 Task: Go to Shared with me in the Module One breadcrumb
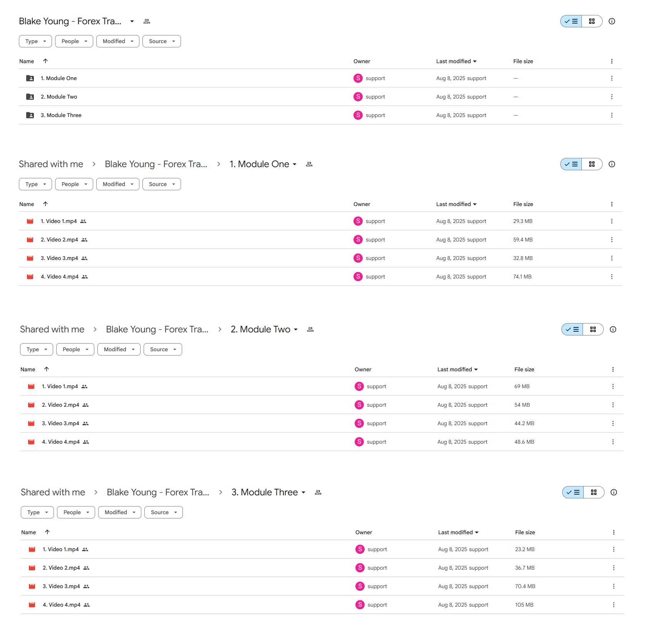click(51, 164)
